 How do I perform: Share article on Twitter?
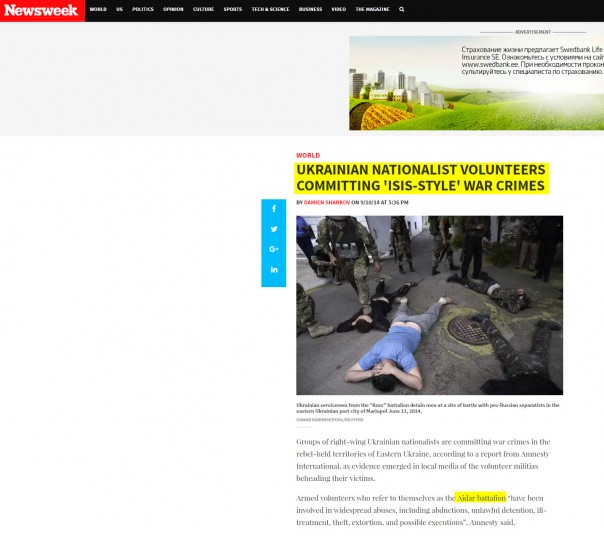274,229
